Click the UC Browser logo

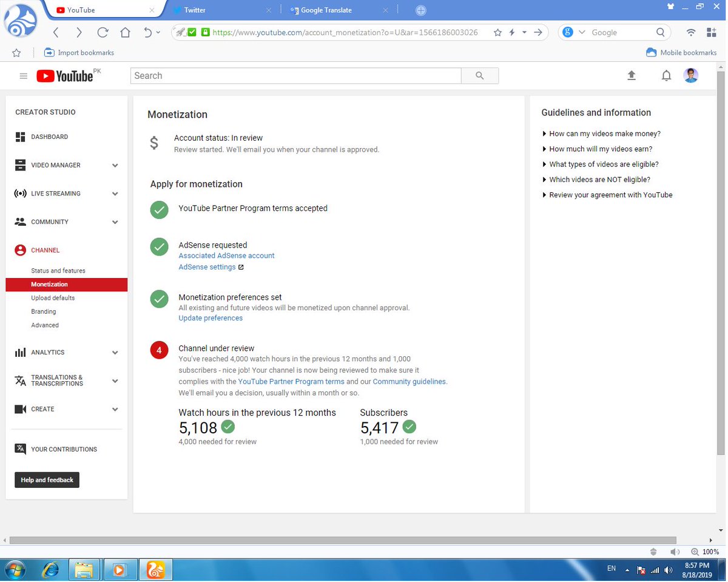point(21,22)
